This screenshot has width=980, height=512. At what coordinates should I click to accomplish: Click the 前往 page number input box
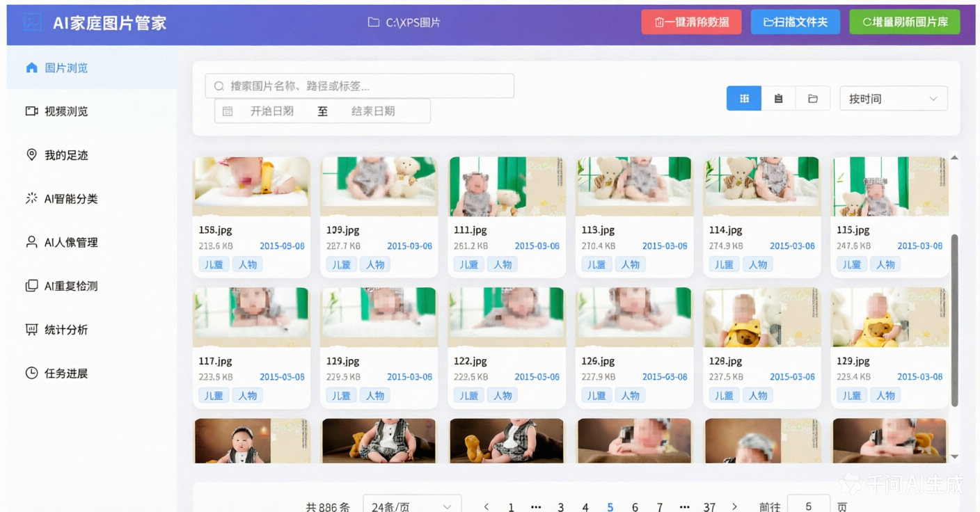click(x=808, y=506)
